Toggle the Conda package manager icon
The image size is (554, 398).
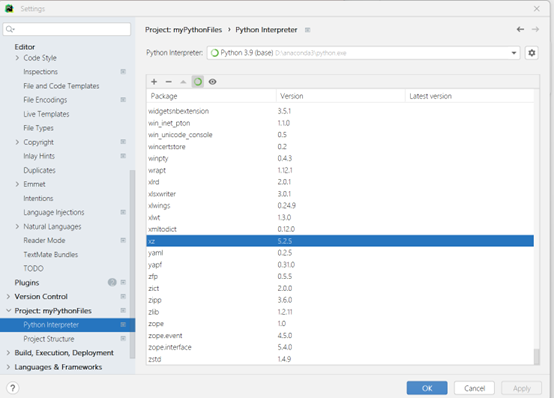click(x=198, y=82)
